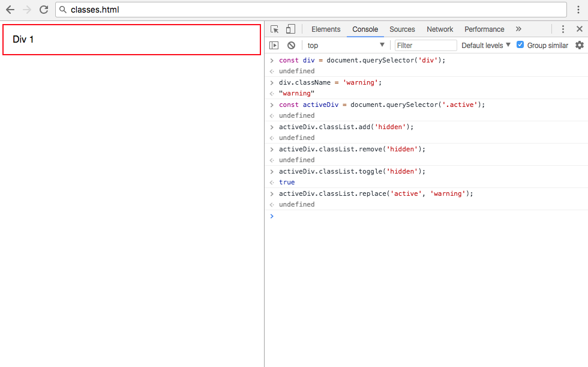588x367 pixels.
Task: Click the console Filter field
Action: tap(426, 45)
